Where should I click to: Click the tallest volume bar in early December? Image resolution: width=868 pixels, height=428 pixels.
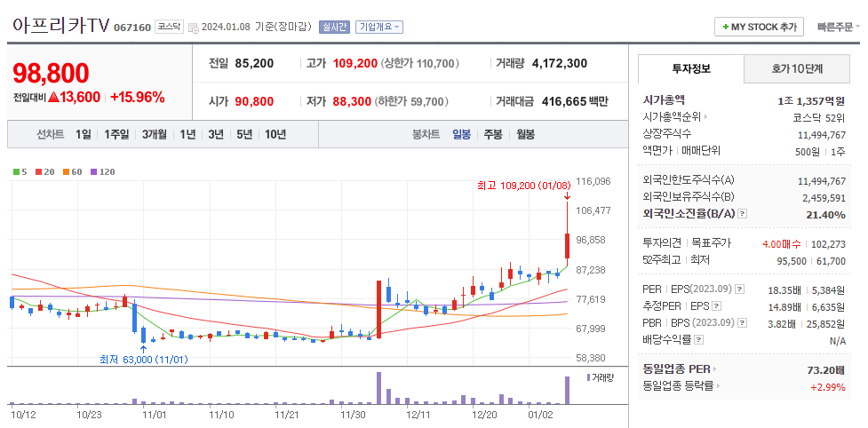click(x=379, y=388)
